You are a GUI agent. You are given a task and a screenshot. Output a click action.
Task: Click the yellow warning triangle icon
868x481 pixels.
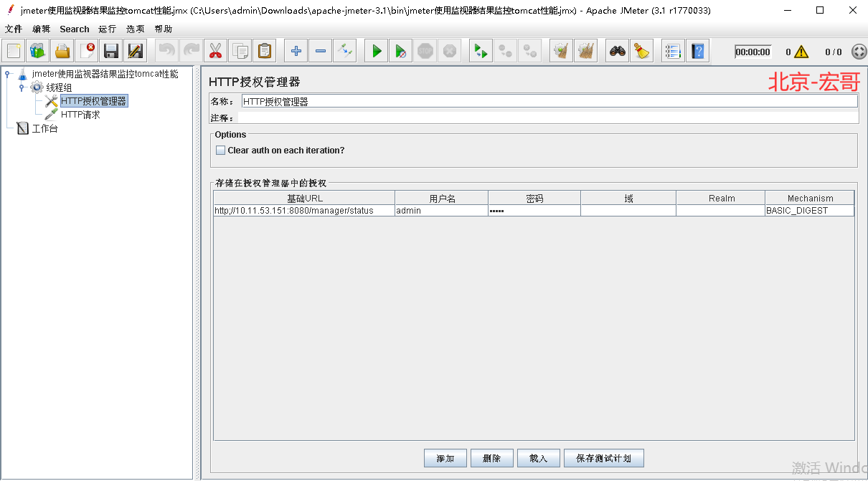click(801, 52)
